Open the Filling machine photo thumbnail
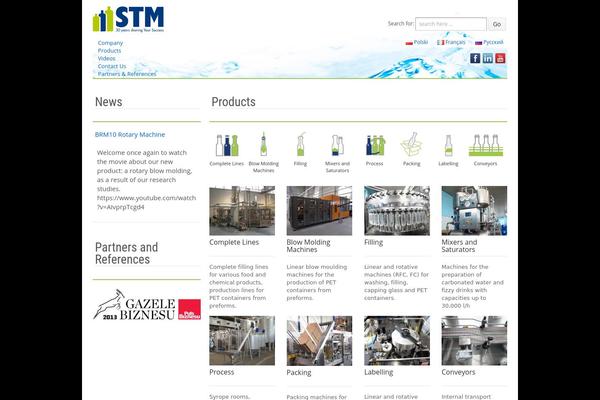 (x=397, y=211)
